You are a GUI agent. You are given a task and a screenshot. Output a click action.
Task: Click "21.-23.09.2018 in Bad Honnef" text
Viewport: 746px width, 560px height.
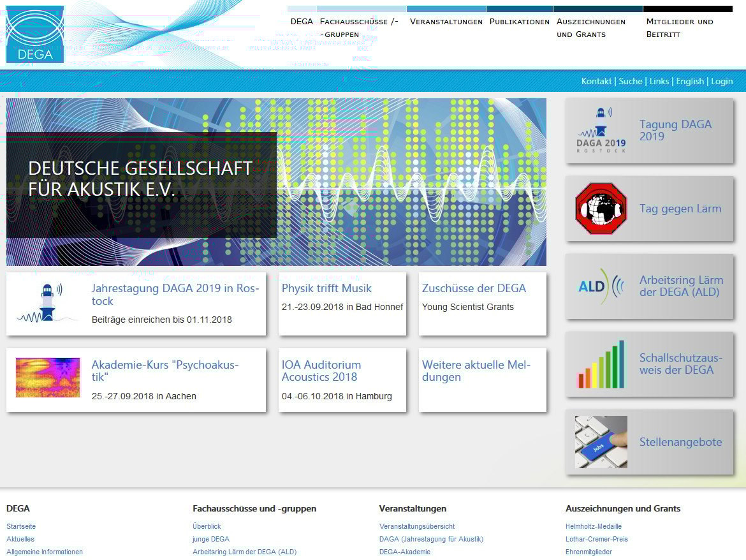tap(342, 307)
